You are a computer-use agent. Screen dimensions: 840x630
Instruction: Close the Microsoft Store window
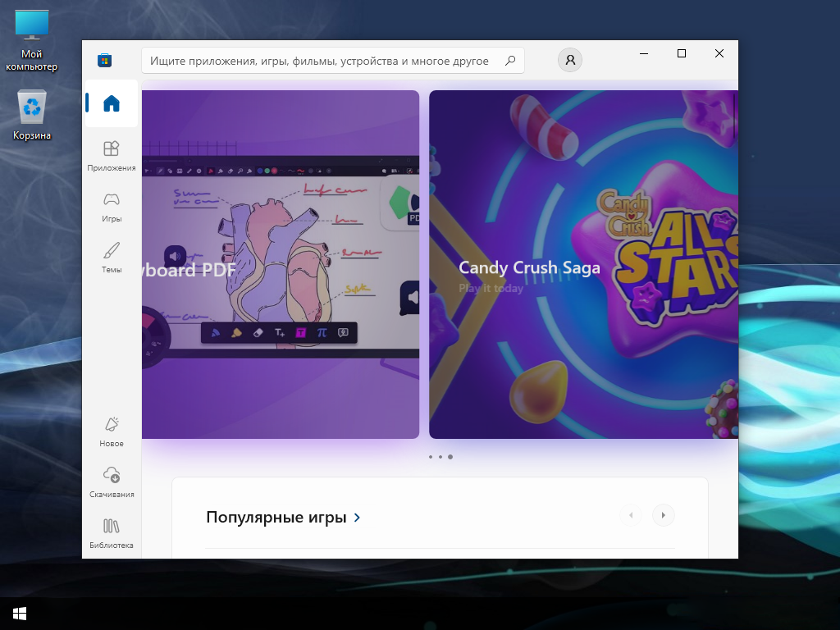pos(719,53)
